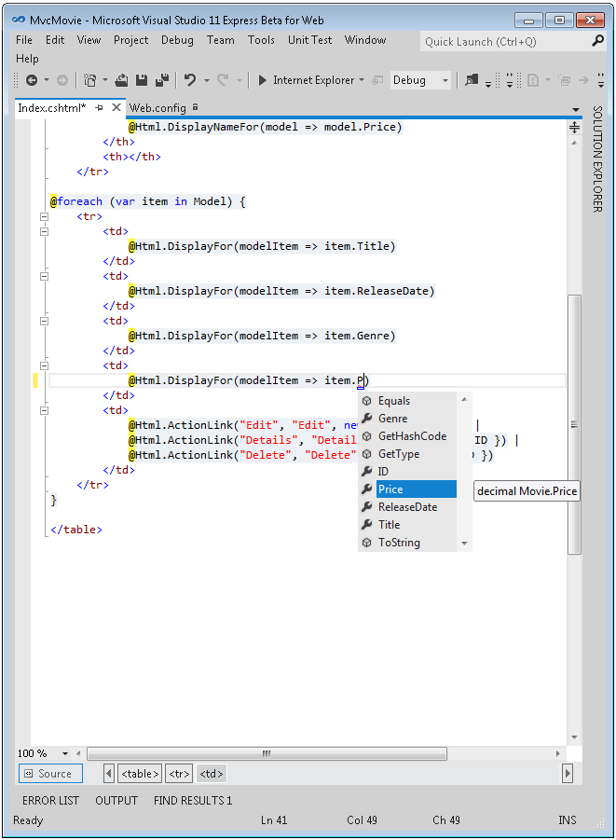The width and height of the screenshot is (616, 840).
Task: Click the New Project toolbar icon
Action: [x=90, y=80]
